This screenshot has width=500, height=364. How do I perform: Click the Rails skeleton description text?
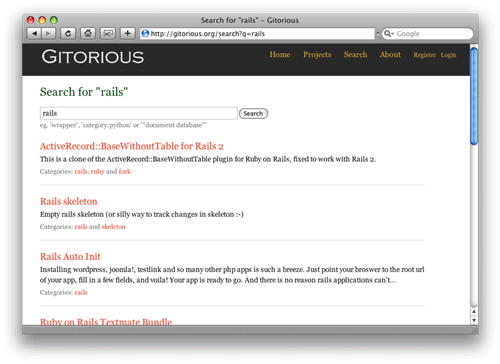pyautogui.click(x=142, y=214)
